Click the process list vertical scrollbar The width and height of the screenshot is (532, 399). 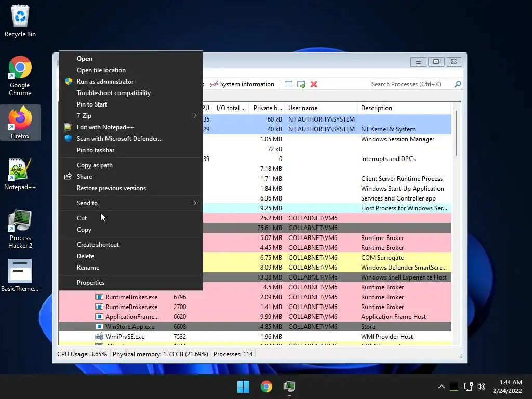[456, 132]
